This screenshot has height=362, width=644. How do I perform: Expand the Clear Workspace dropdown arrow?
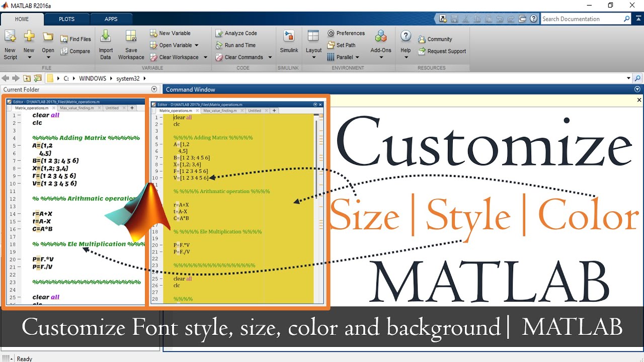205,57
